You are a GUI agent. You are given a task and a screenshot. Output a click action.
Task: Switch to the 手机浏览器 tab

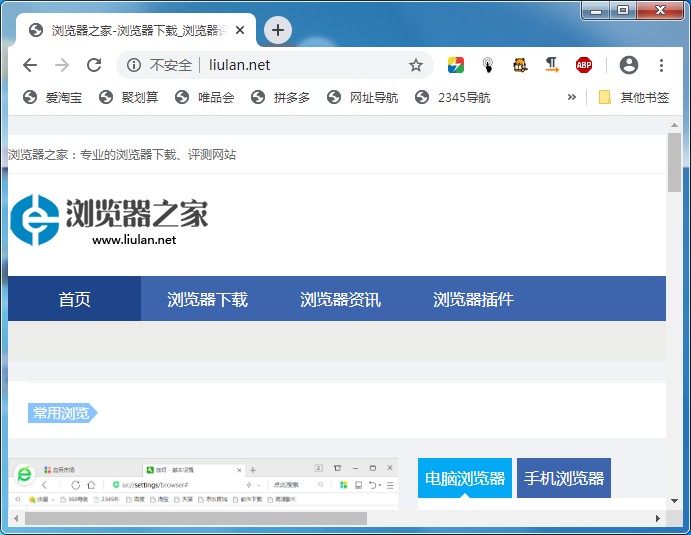tap(564, 478)
